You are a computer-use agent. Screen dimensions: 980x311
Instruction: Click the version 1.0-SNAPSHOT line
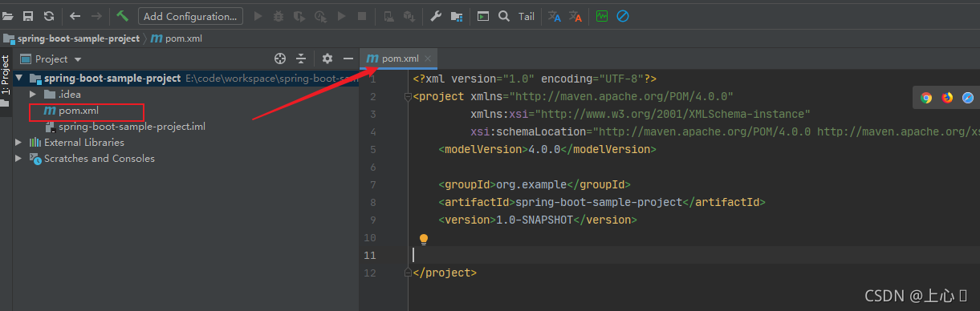click(538, 220)
